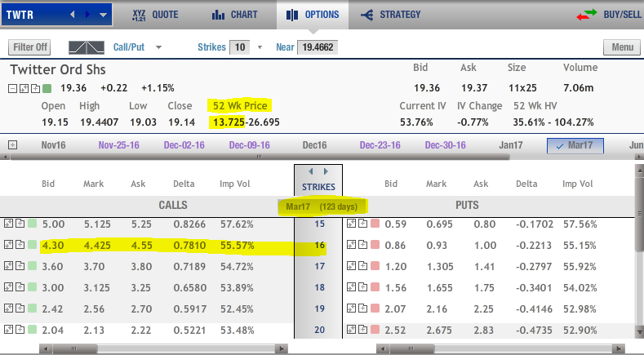Shift strikes higher with right arrow above STRIKES
Image resolution: width=644 pixels, height=355 pixels.
coord(326,171)
